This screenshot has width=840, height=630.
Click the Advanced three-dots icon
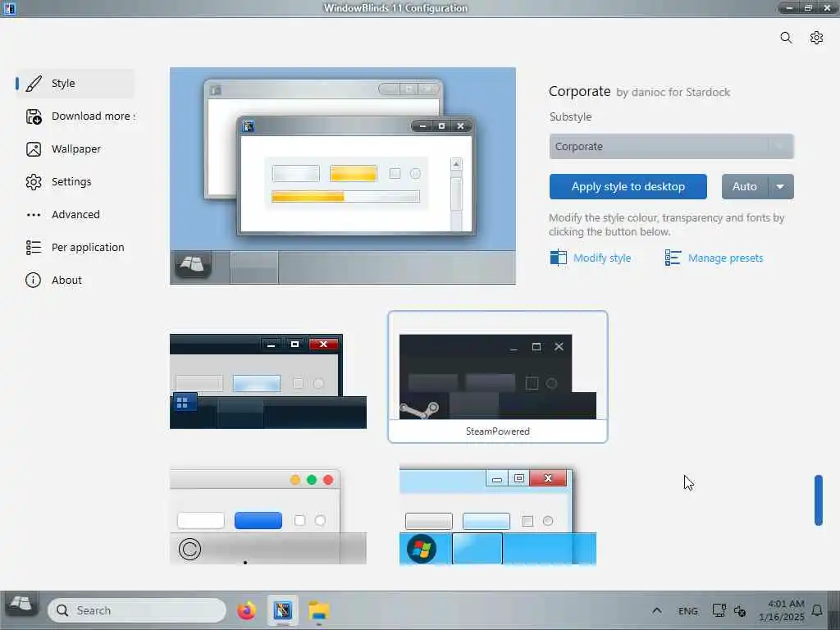coord(33,215)
